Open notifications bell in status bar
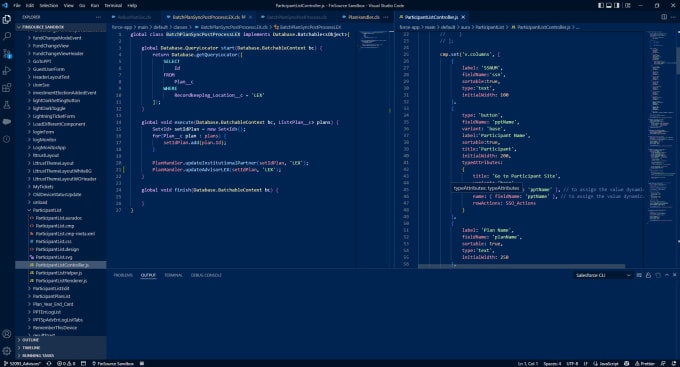680x367 pixels. pos(673,364)
